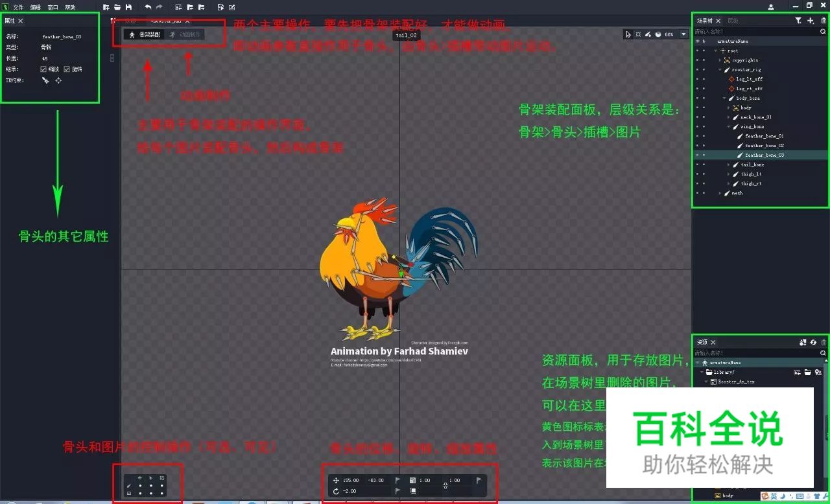The width and height of the screenshot is (830, 504).
Task: Click the Undo arrow icon in top toolbar
Action: [148, 6]
